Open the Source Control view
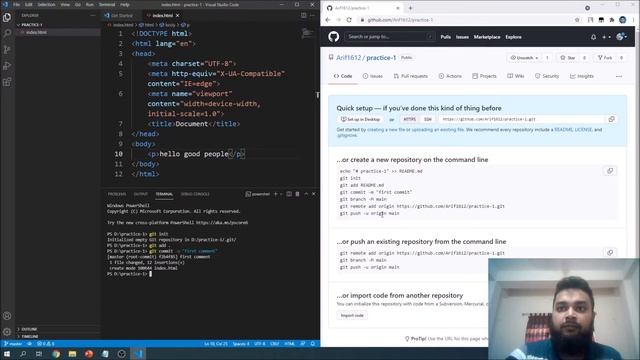This screenshot has height=360, width=640. point(7,49)
